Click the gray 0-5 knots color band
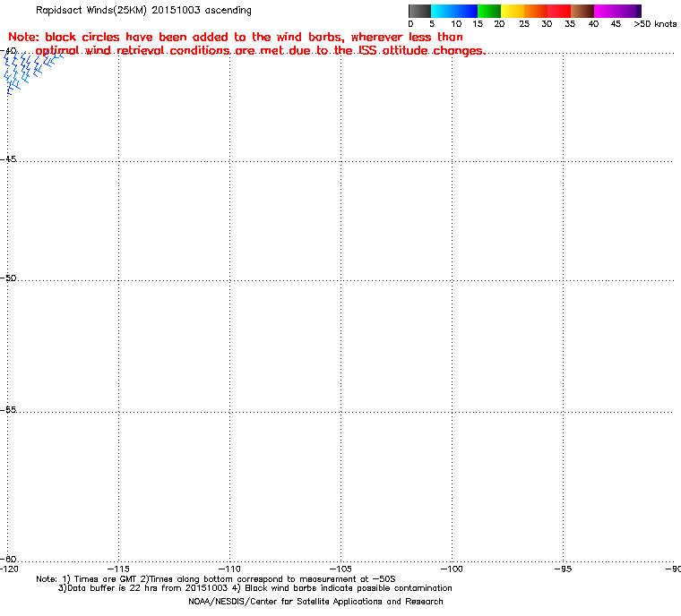Viewport: 681px width, 616px height. tap(419, 11)
